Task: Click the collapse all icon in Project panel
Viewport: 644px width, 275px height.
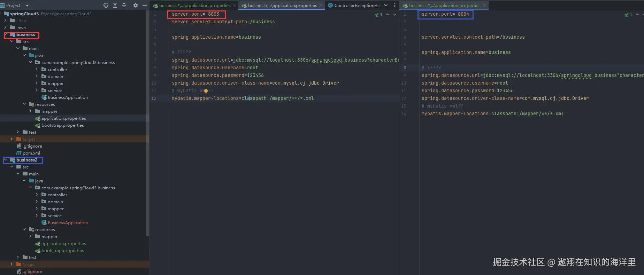Action: 124,5
